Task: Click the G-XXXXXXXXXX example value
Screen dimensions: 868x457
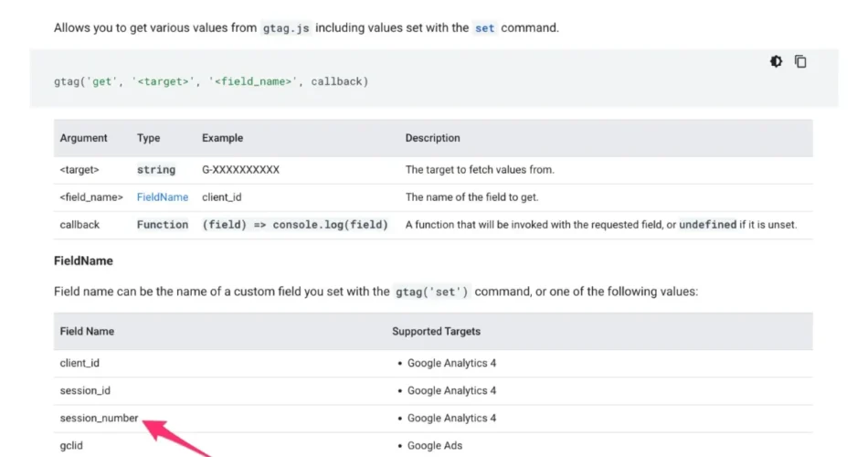Action: pos(241,169)
